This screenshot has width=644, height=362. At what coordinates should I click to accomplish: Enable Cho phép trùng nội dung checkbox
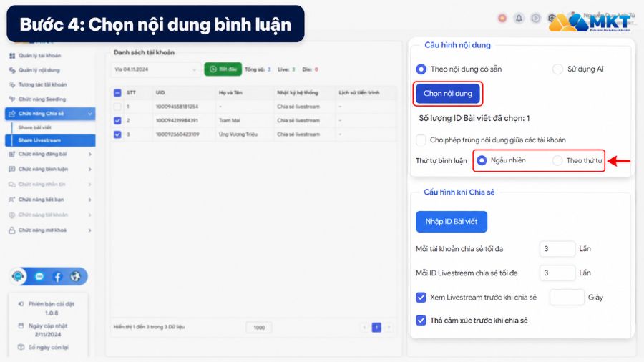[x=421, y=140]
